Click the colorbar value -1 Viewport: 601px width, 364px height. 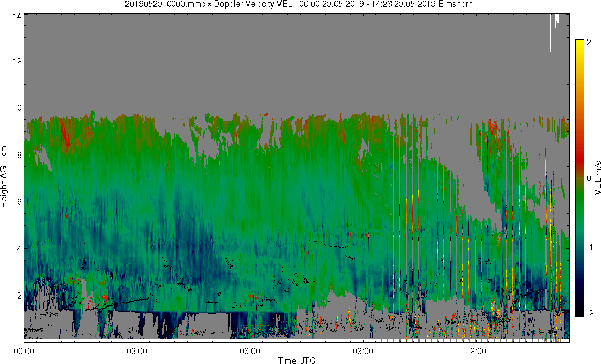590,247
